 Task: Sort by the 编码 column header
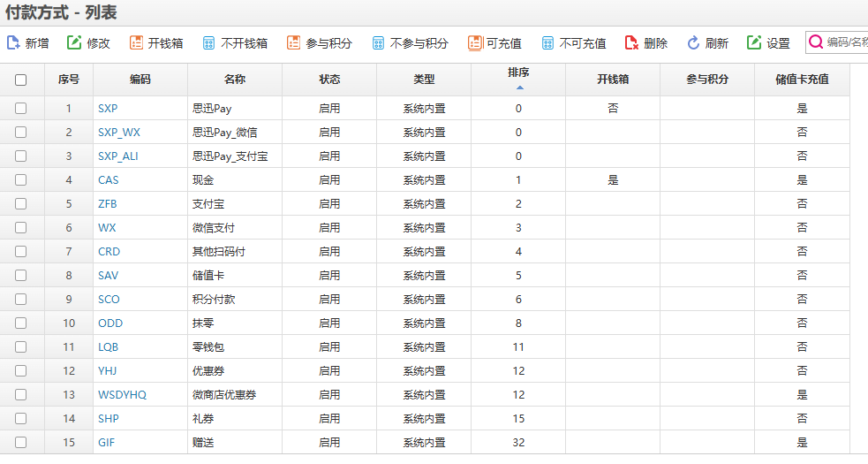[140, 80]
